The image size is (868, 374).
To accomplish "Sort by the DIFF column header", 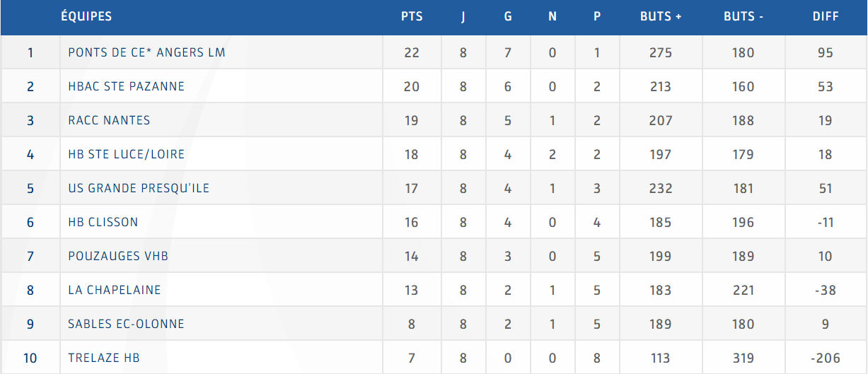I will 826,16.
